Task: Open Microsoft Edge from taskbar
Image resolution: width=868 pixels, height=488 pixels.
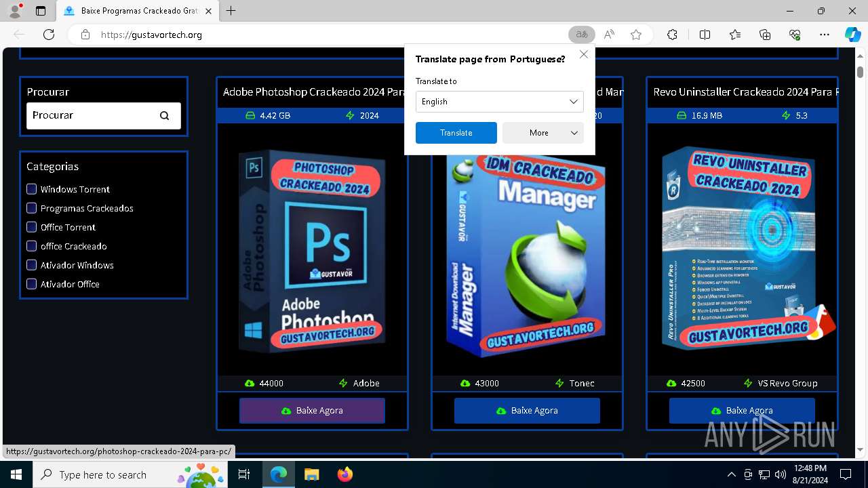Action: pos(279,474)
